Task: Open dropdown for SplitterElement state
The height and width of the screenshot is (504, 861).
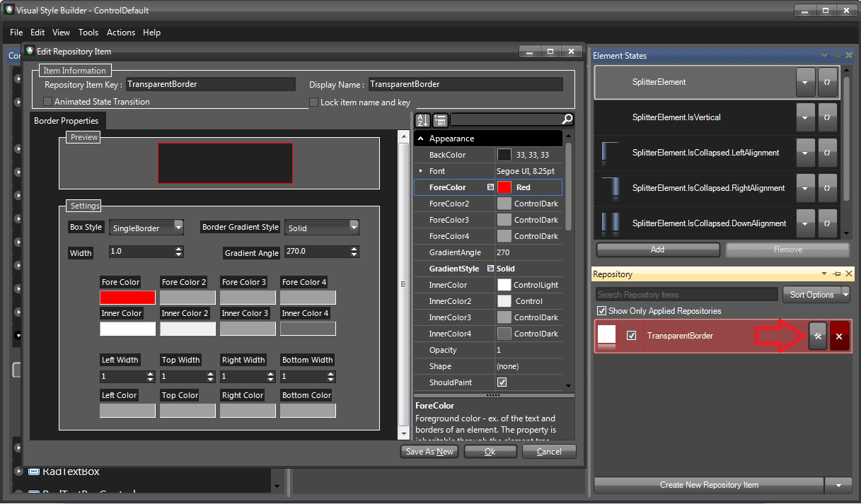Action: pos(805,82)
